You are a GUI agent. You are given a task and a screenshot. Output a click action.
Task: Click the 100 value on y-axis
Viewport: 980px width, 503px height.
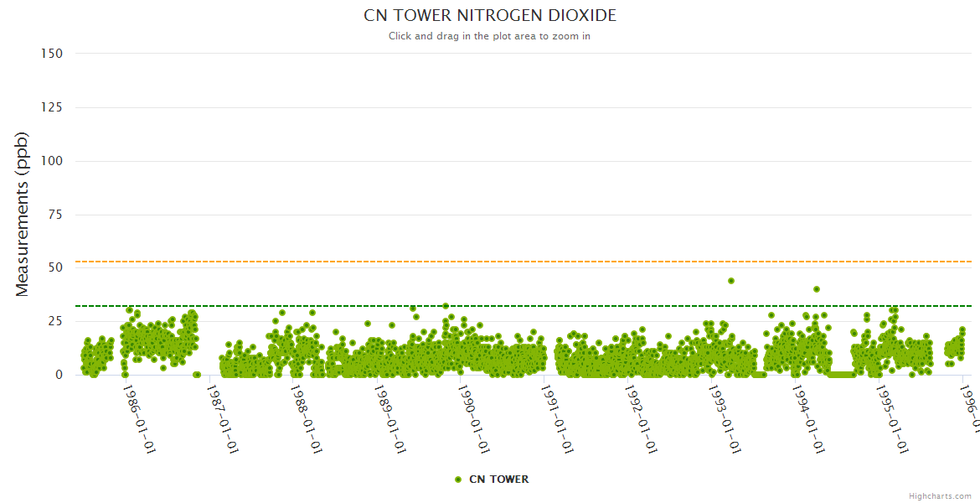[x=52, y=161]
